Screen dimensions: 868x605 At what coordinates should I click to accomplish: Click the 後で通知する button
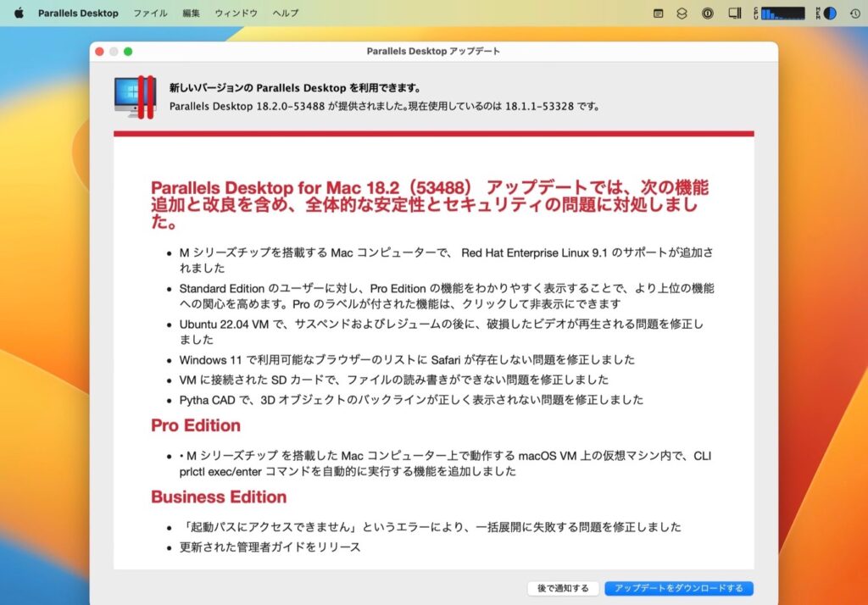pos(563,588)
